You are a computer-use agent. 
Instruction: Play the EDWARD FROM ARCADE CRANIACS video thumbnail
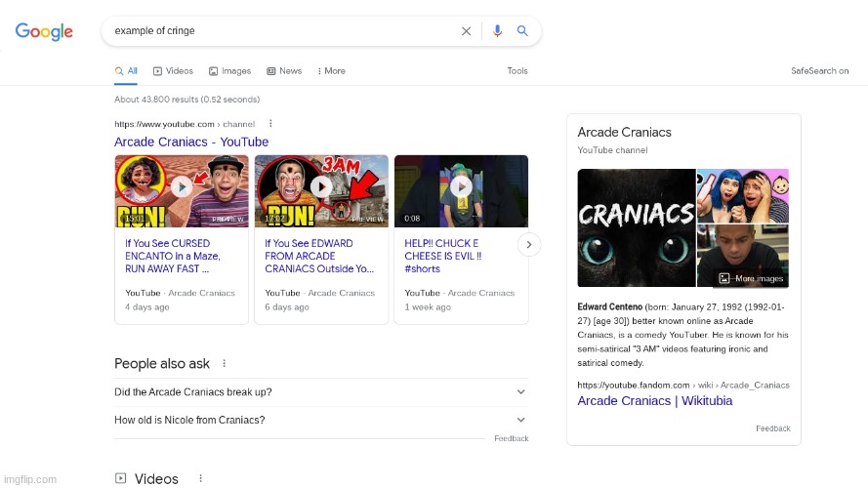click(321, 191)
